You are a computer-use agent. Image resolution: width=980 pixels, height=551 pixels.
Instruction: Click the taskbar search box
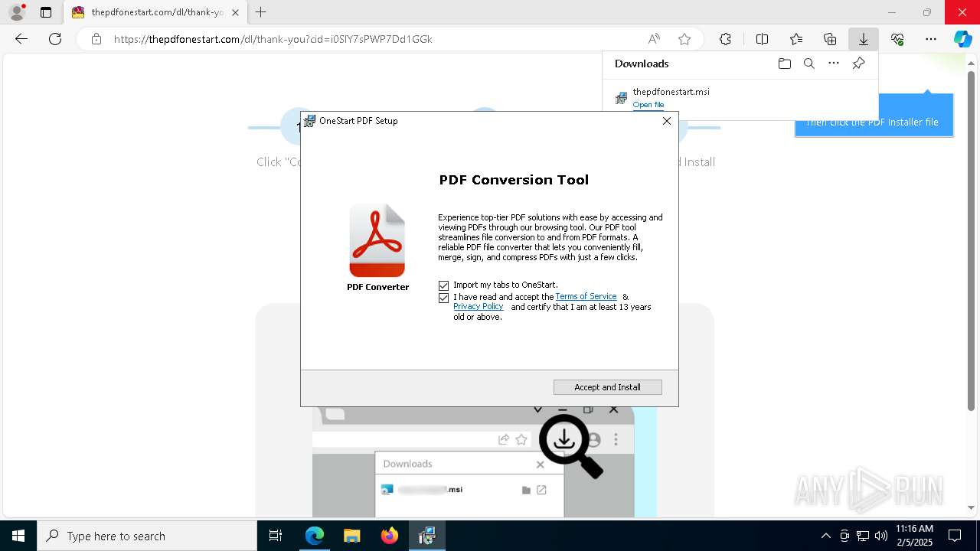click(147, 536)
